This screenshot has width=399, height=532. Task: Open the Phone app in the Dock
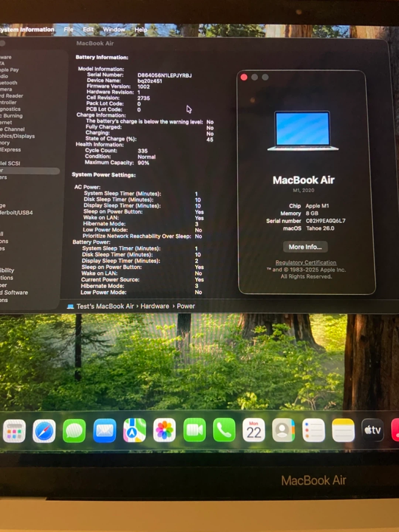point(224,430)
